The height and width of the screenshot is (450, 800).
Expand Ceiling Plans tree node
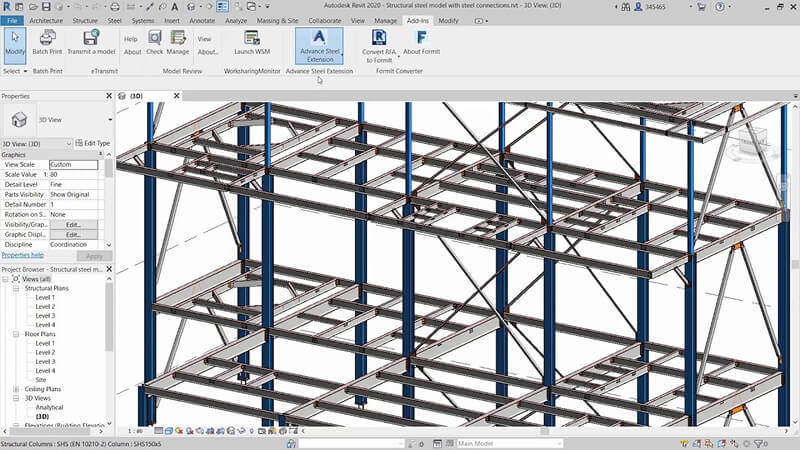tap(16, 389)
